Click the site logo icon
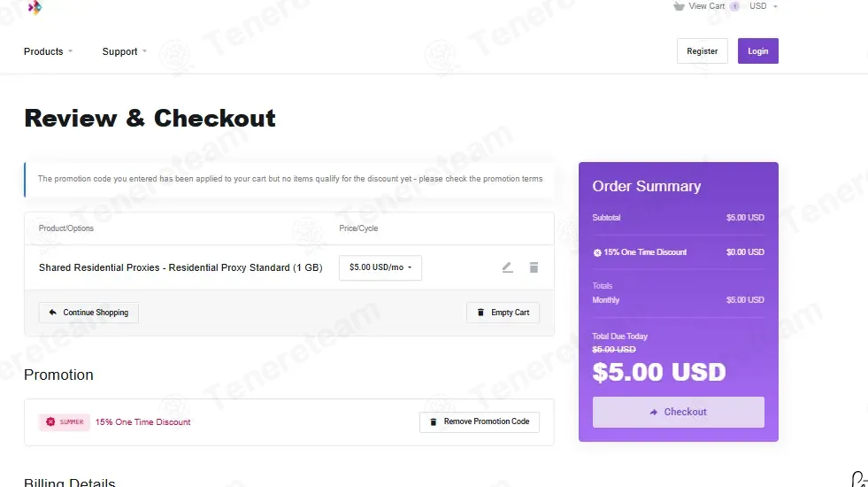Screen dimensions: 868x487 (x=35, y=7)
